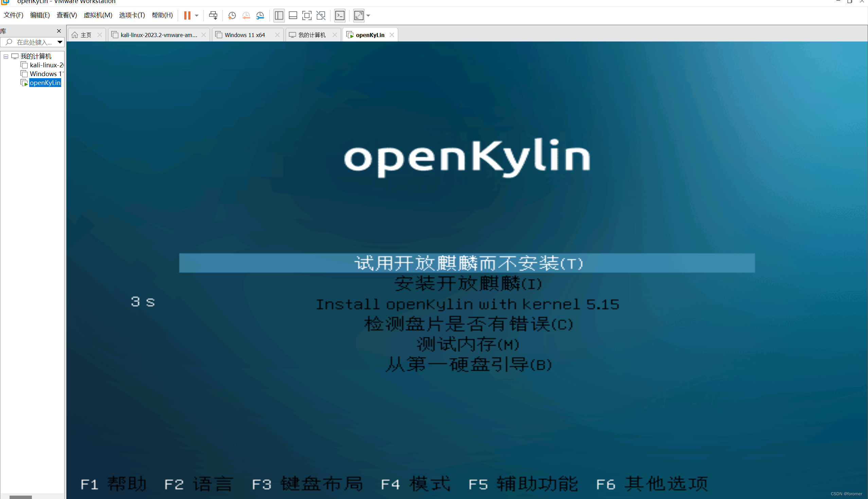Enter full screen mode
The height and width of the screenshot is (499, 868).
306,15
